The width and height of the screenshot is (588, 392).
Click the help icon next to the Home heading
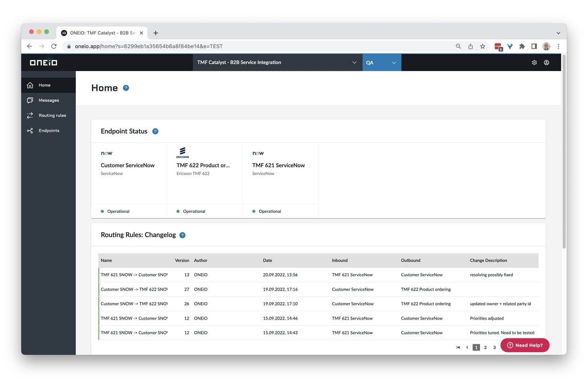126,88
